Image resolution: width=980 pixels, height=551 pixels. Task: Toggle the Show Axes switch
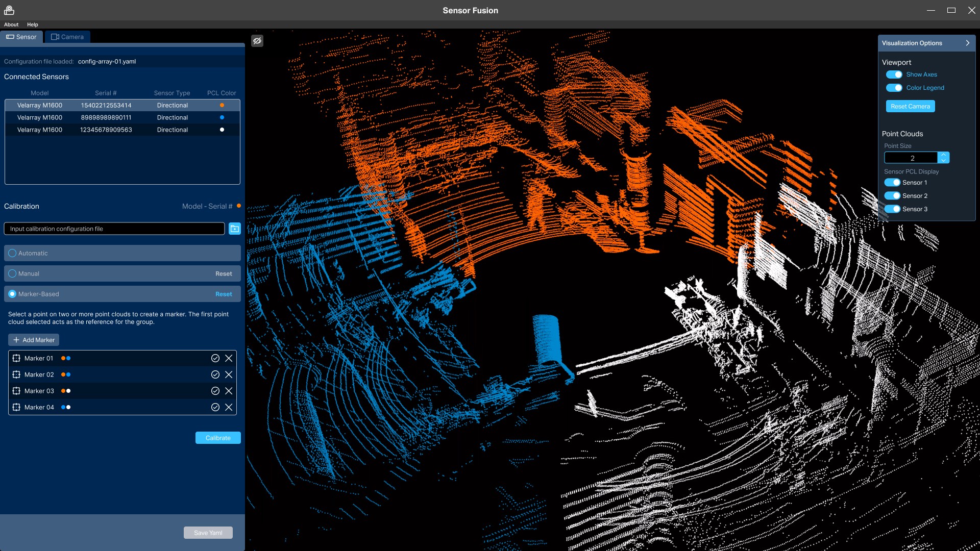894,74
